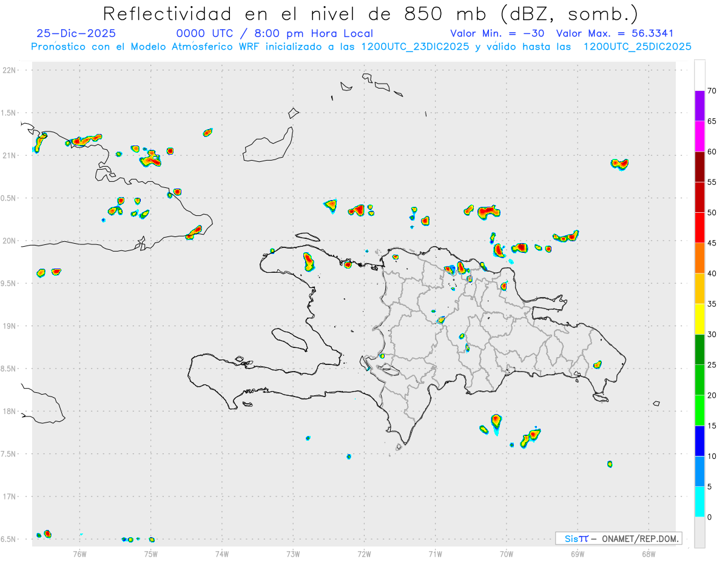The image size is (728, 562).
Task: Click the colorbar label '0'
Action: tap(710, 517)
